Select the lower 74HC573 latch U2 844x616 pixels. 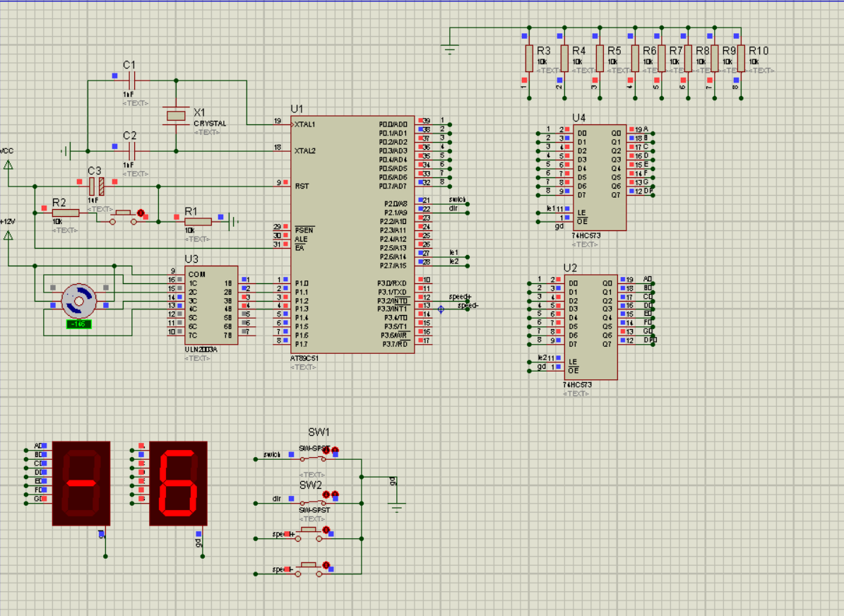tap(590, 326)
